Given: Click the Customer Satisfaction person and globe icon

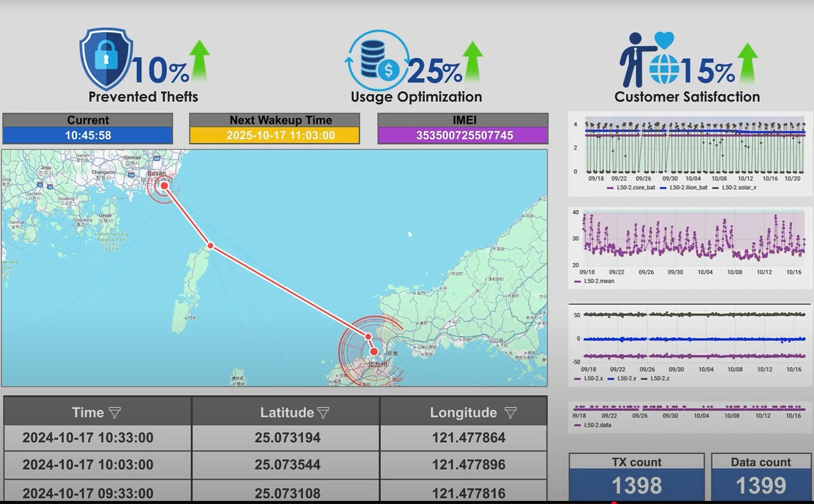Looking at the screenshot, I should [x=648, y=60].
